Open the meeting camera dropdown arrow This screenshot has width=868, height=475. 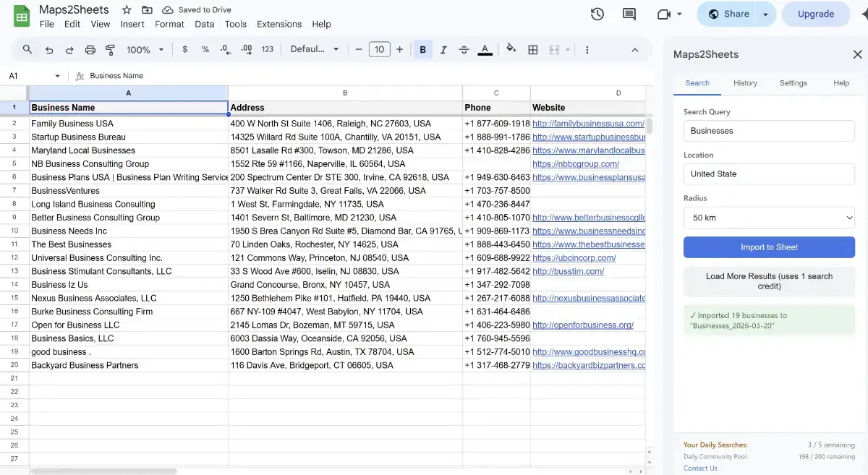(679, 14)
